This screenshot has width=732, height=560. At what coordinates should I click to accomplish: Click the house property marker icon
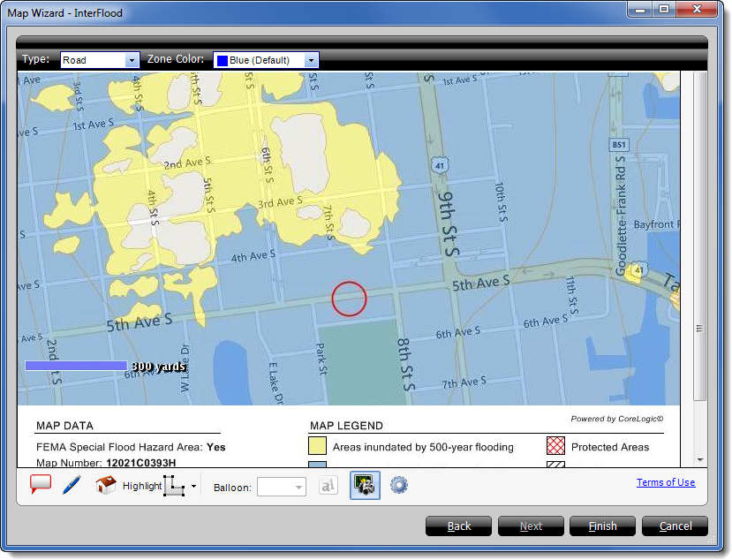pos(106,485)
